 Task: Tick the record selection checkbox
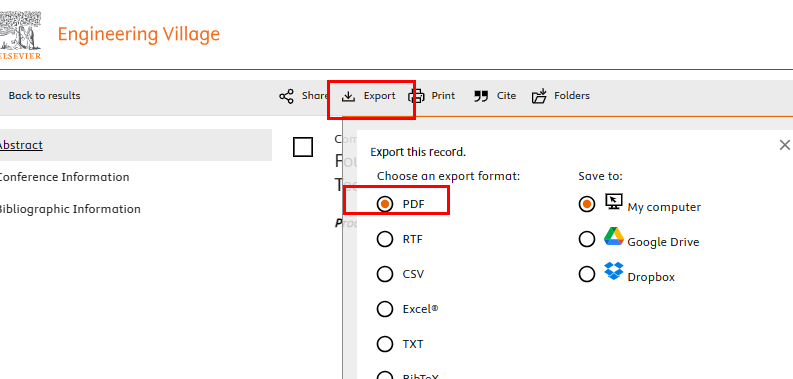point(303,147)
